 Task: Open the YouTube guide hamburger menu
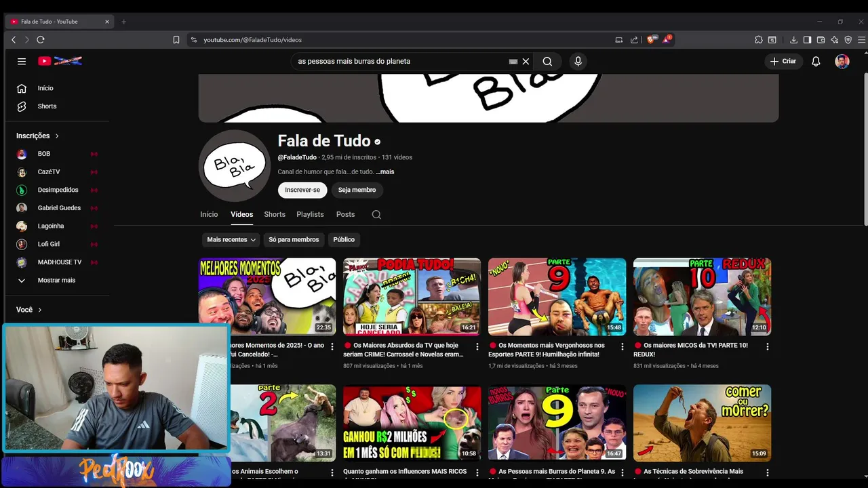(x=22, y=61)
